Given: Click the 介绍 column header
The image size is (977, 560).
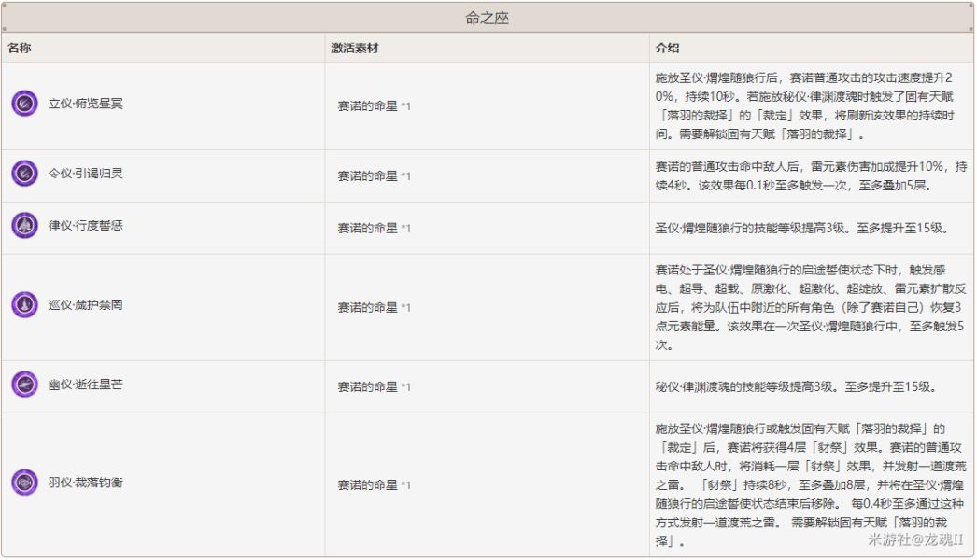Looking at the screenshot, I should [x=667, y=48].
